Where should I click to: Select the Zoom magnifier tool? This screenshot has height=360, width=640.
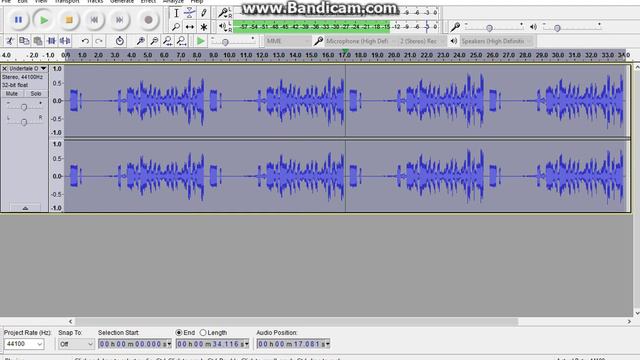click(x=176, y=27)
